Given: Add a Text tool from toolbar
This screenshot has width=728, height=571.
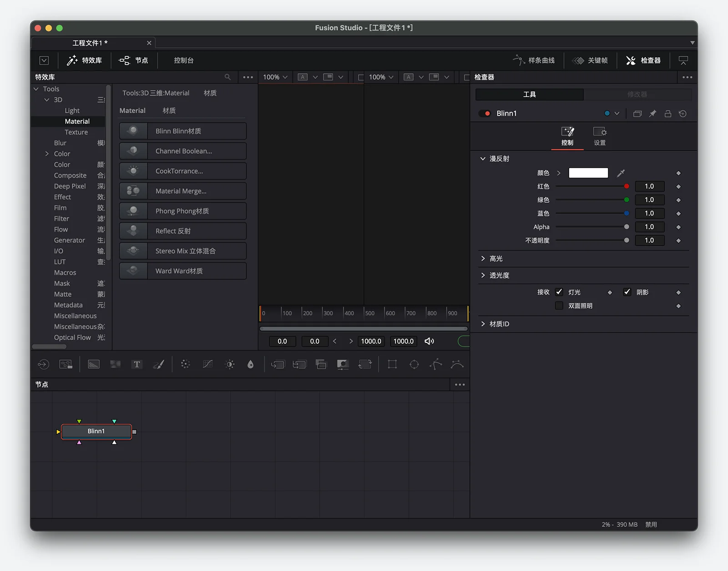Looking at the screenshot, I should 137,365.
